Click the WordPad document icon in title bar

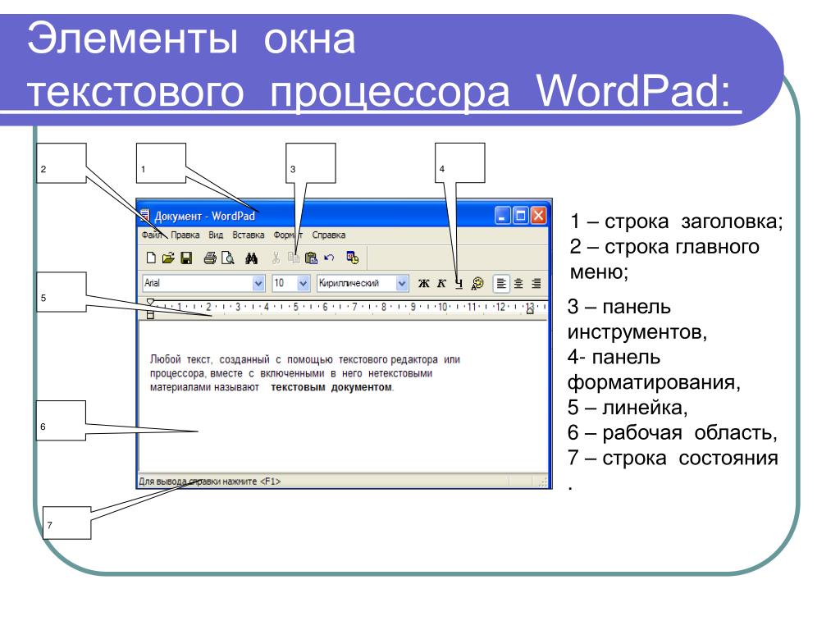[144, 216]
